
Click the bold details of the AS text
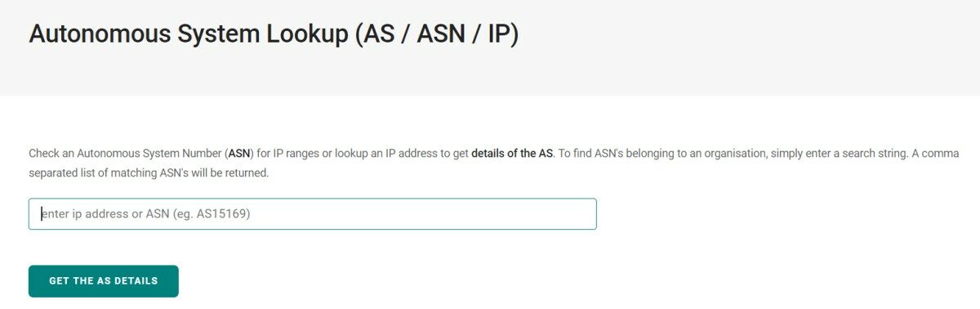click(512, 153)
